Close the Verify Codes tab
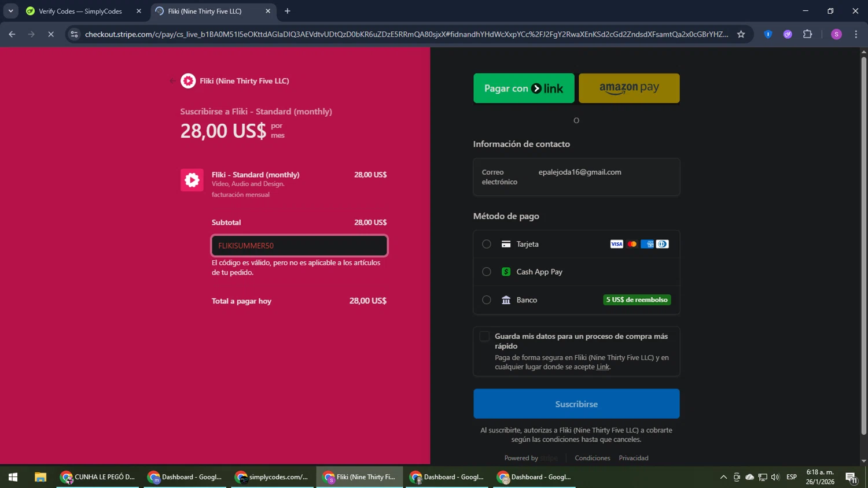 point(139,11)
